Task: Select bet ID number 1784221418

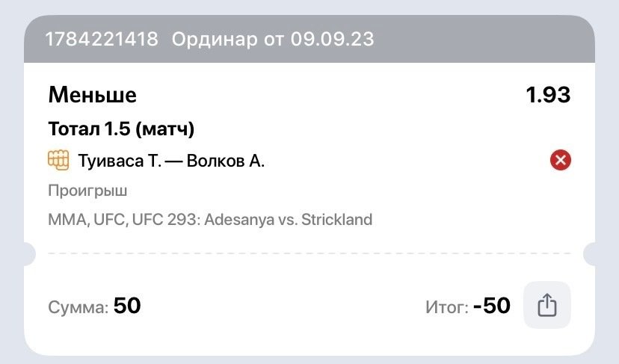Action: click(102, 39)
